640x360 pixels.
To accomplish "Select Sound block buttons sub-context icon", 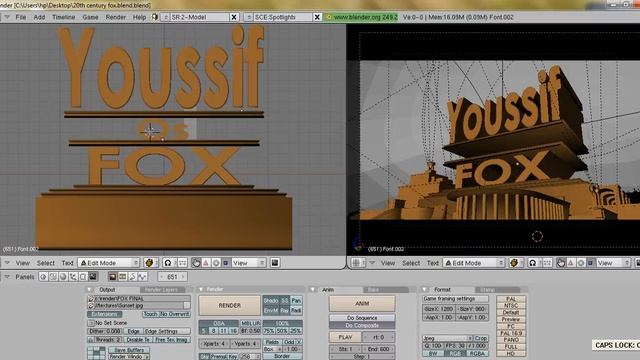I will click(x=142, y=277).
